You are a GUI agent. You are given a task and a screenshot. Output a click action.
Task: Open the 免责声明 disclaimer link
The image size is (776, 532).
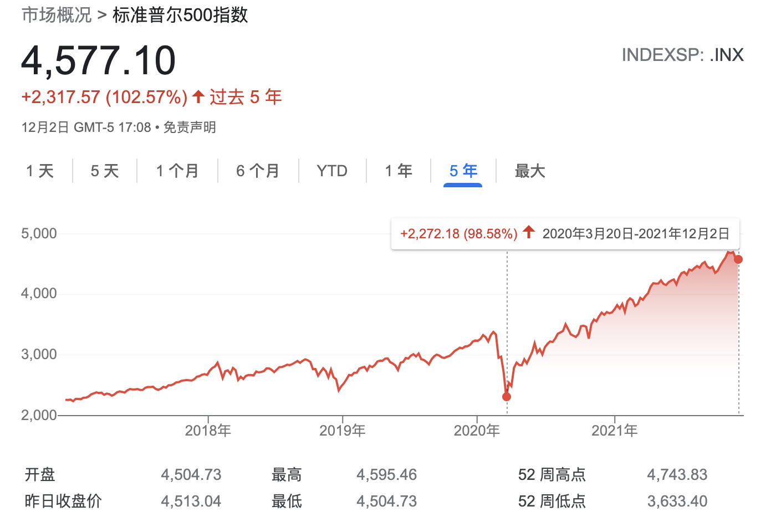pyautogui.click(x=190, y=127)
